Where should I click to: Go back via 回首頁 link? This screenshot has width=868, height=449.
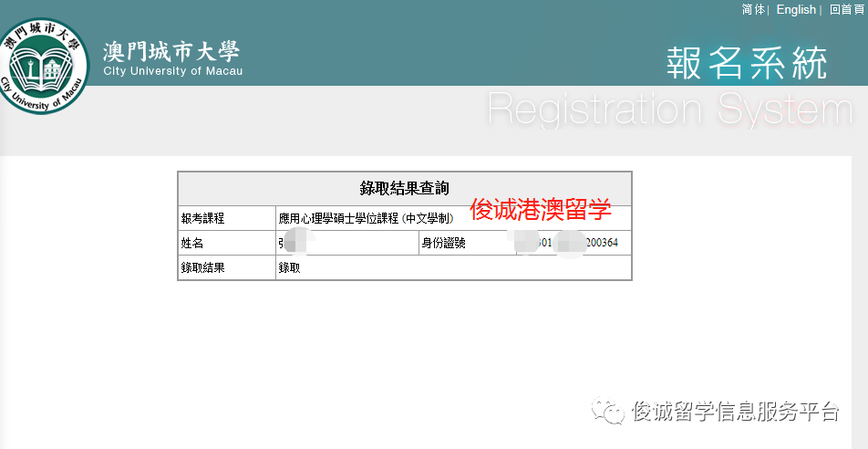click(x=846, y=9)
